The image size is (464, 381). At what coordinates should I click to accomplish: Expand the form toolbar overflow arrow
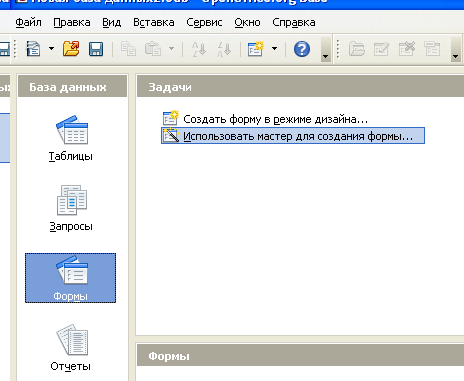coord(455,49)
